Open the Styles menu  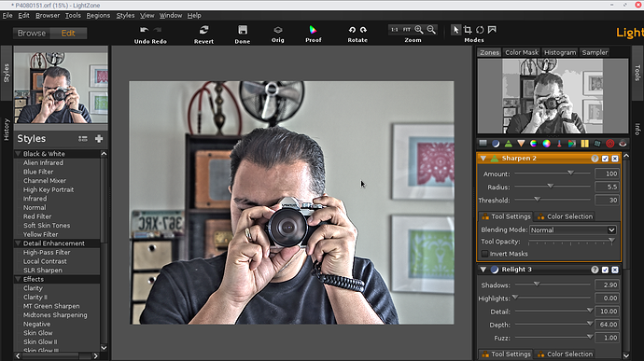coord(125,15)
